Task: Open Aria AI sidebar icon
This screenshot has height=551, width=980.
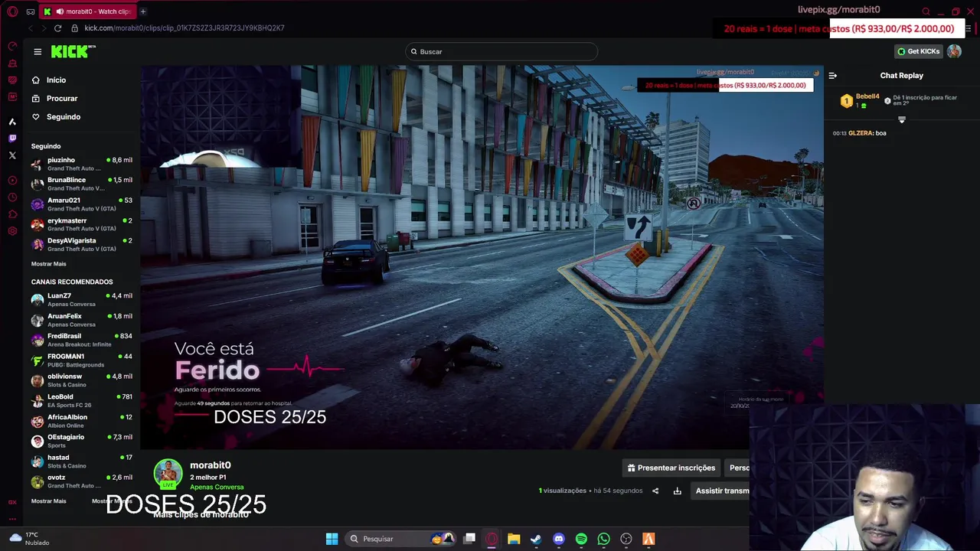Action: click(12, 122)
